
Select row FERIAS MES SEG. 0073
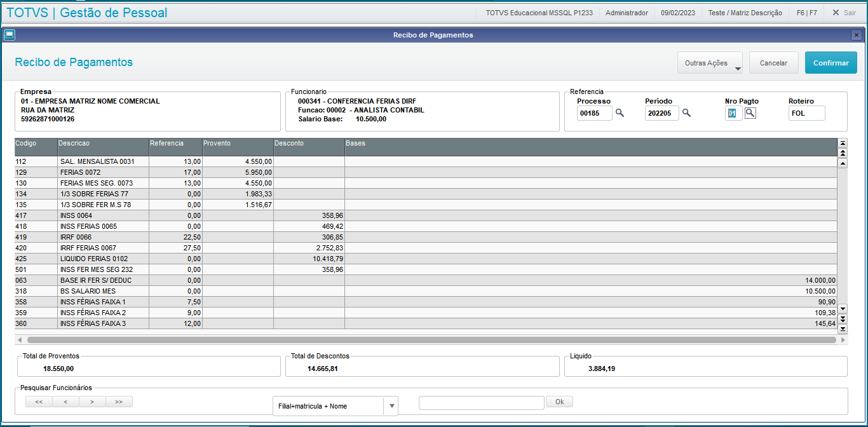pos(426,183)
